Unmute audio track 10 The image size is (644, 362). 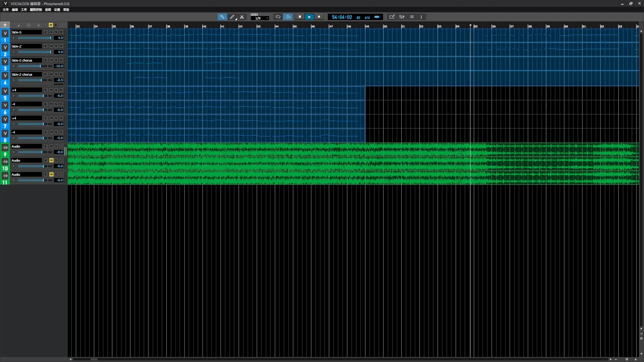click(51, 161)
